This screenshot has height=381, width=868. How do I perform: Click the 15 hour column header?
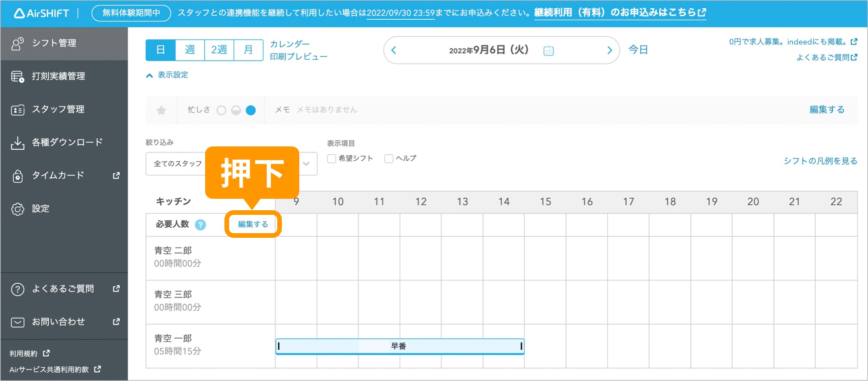(545, 202)
